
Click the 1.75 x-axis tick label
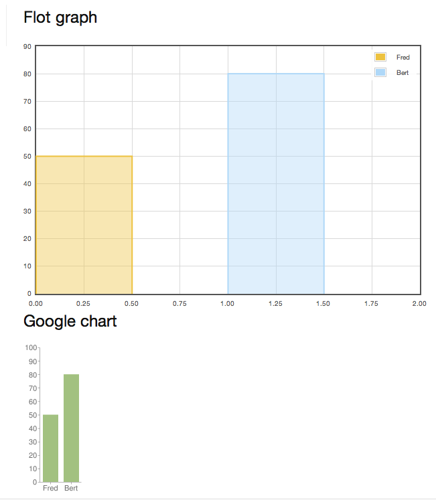[372, 303]
